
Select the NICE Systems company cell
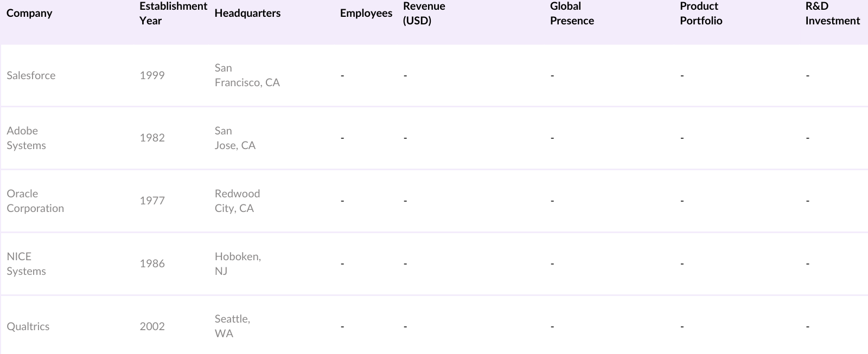[x=26, y=264]
